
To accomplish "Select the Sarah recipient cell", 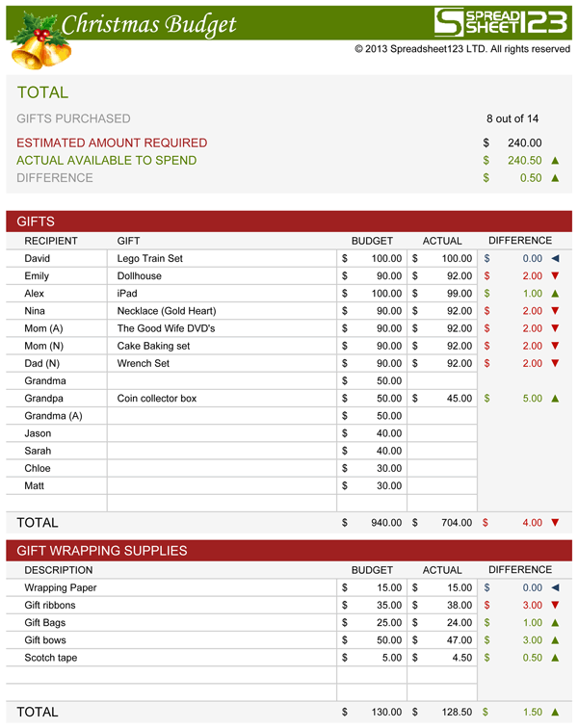I will click(x=57, y=452).
